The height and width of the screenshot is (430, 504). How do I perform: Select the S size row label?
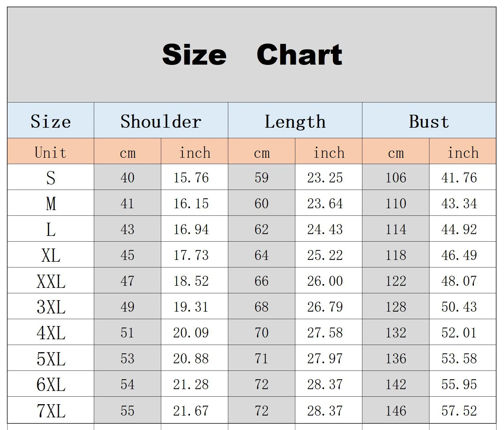pos(51,178)
